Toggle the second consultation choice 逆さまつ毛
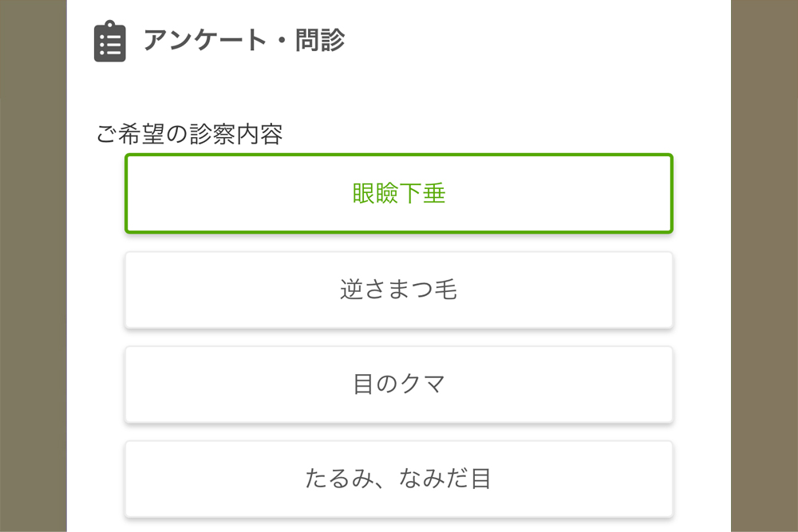The height and width of the screenshot is (532, 798). (399, 290)
